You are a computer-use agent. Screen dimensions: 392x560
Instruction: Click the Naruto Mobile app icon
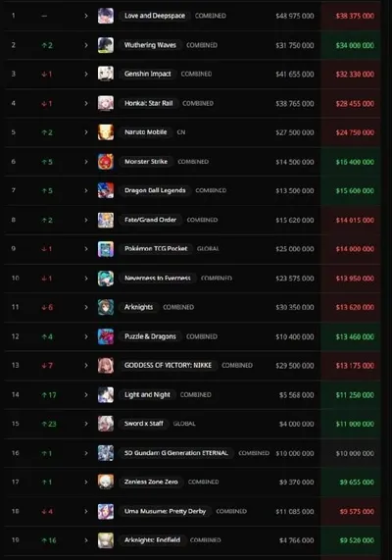[106, 132]
